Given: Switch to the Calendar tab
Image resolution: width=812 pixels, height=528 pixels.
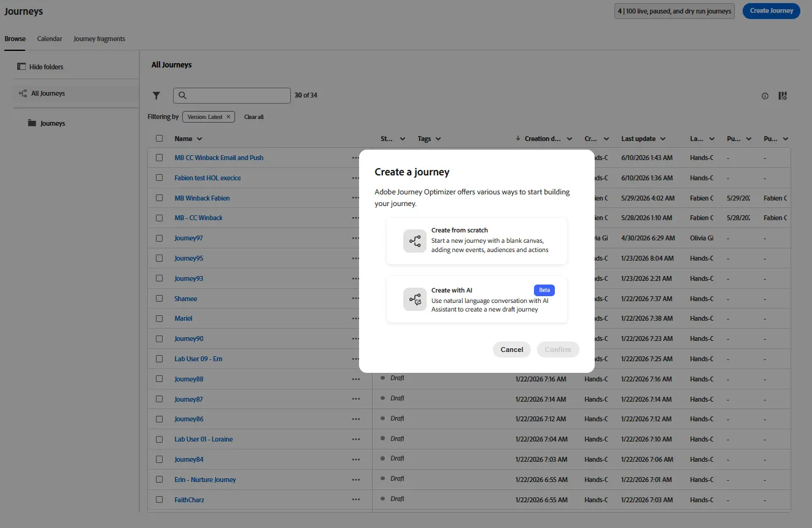Looking at the screenshot, I should click(50, 39).
